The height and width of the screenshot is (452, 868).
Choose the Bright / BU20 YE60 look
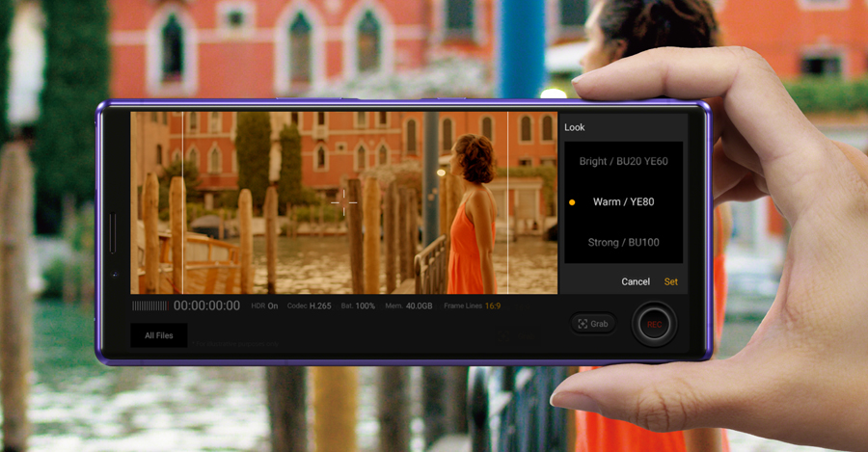(623, 161)
